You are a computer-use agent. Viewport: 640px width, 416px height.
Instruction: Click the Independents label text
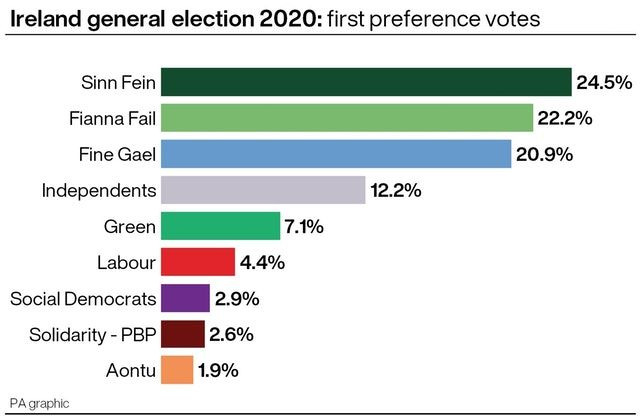pos(99,191)
